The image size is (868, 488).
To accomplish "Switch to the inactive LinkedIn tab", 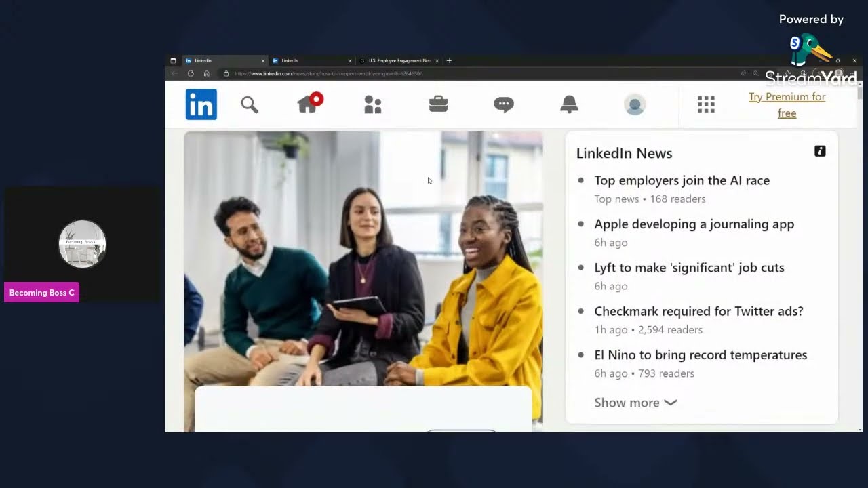I will (311, 61).
